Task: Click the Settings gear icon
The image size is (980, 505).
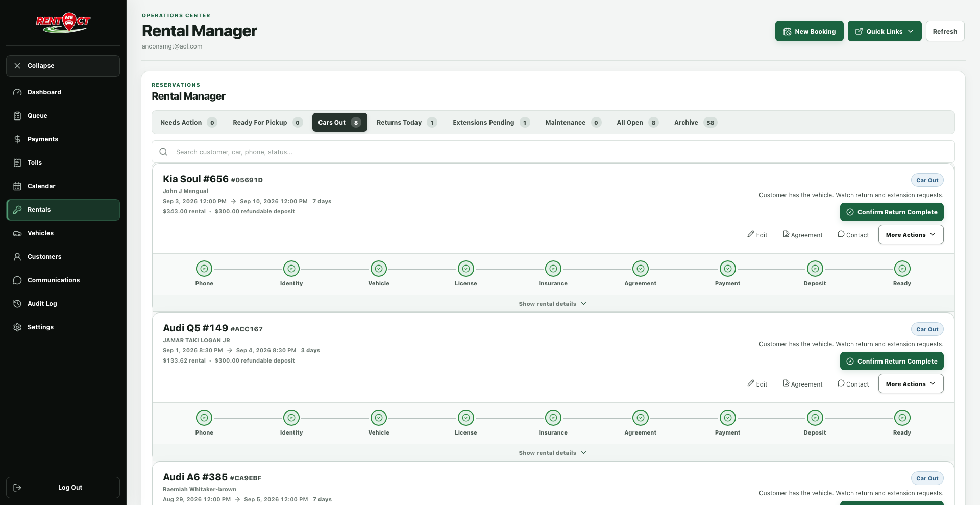Action: click(17, 327)
